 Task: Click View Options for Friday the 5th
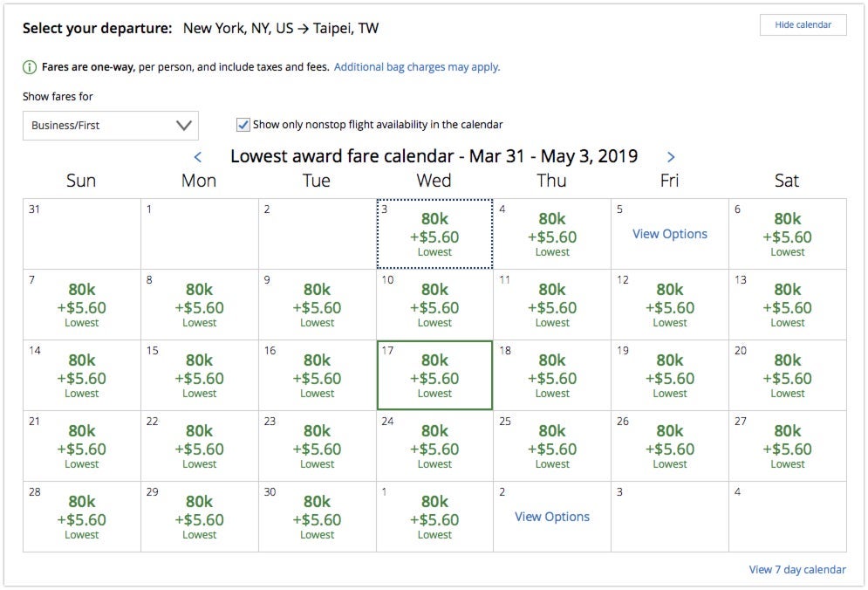(670, 234)
